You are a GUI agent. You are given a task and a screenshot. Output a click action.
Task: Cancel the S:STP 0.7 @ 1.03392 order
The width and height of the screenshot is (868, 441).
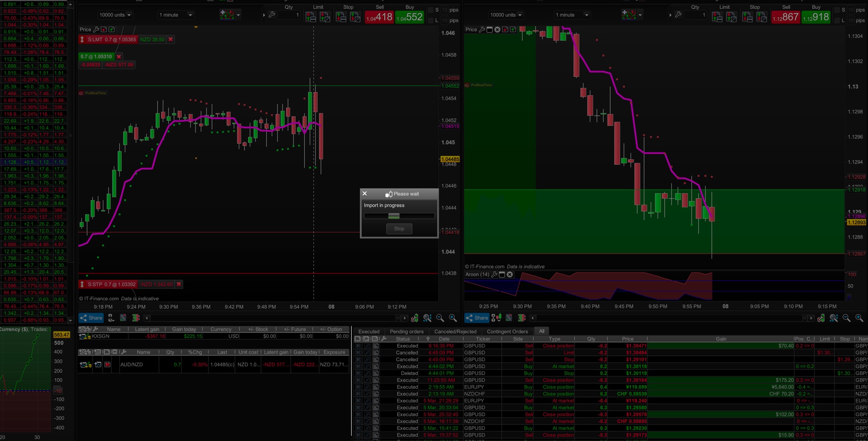click(x=179, y=284)
